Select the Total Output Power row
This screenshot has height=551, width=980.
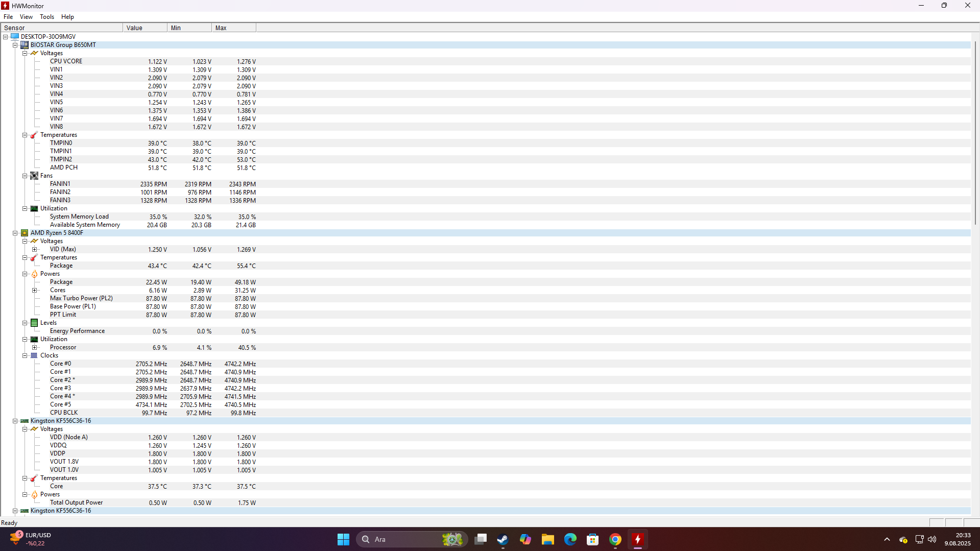coord(485,502)
